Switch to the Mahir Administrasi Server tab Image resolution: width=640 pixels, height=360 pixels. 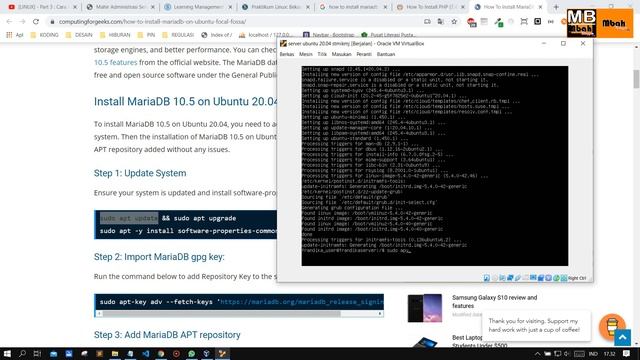coord(121,7)
